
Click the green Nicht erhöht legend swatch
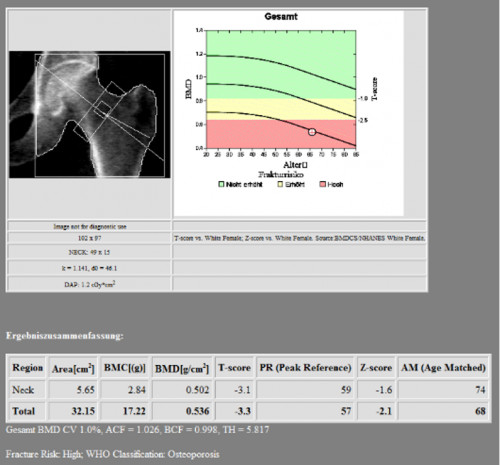point(221,184)
